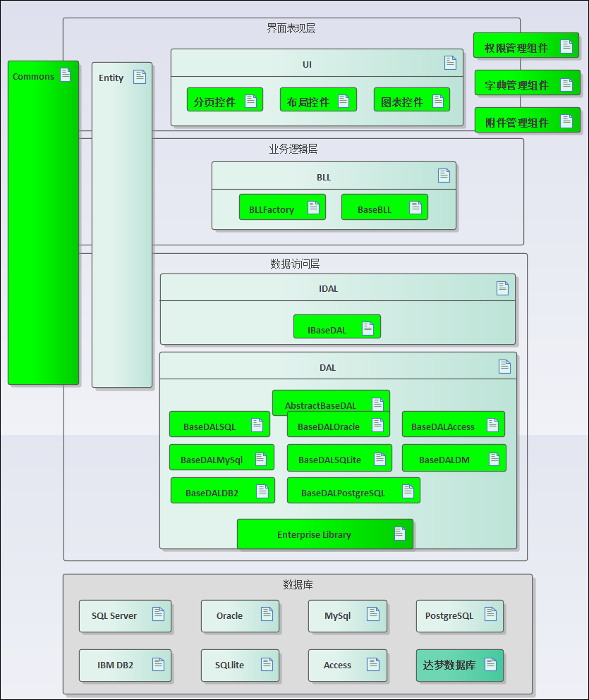Screen dimensions: 589x700
Task: Select the 界面表现层 layer title
Action: click(x=291, y=29)
